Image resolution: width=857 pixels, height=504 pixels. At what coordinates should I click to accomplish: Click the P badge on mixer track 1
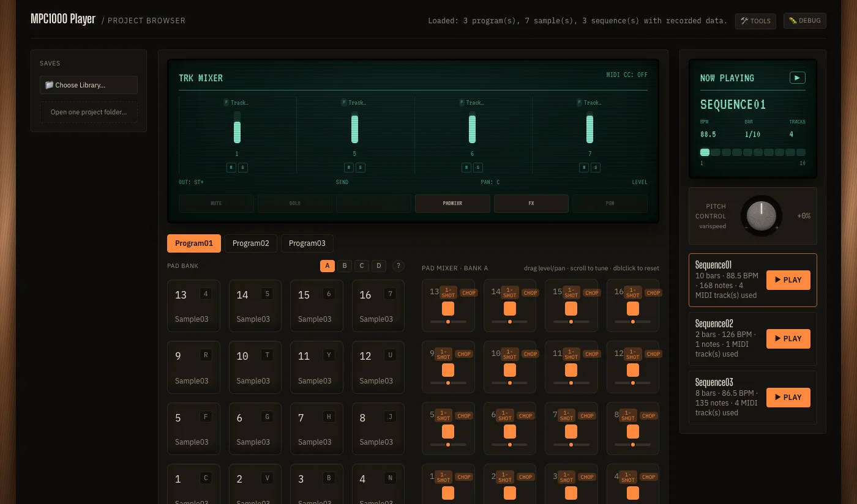226,103
